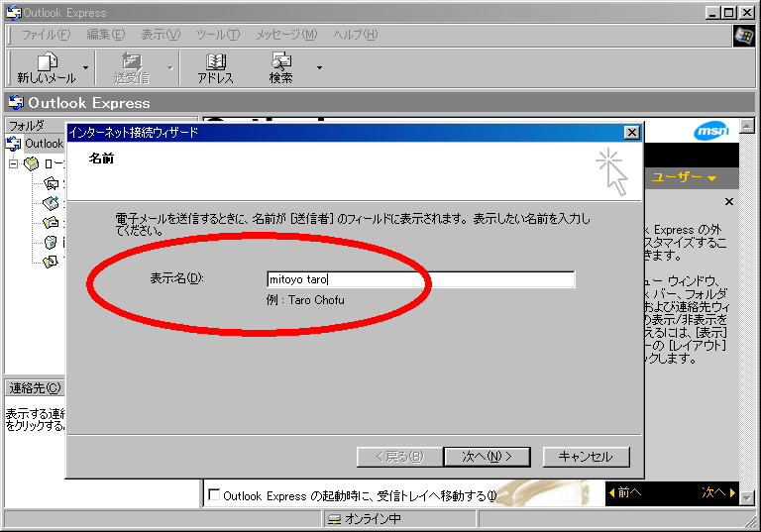The width and height of the screenshot is (761, 532).
Task: Toggle 起動時に受信トレイへ移動する checkbox
Action: coord(214,494)
